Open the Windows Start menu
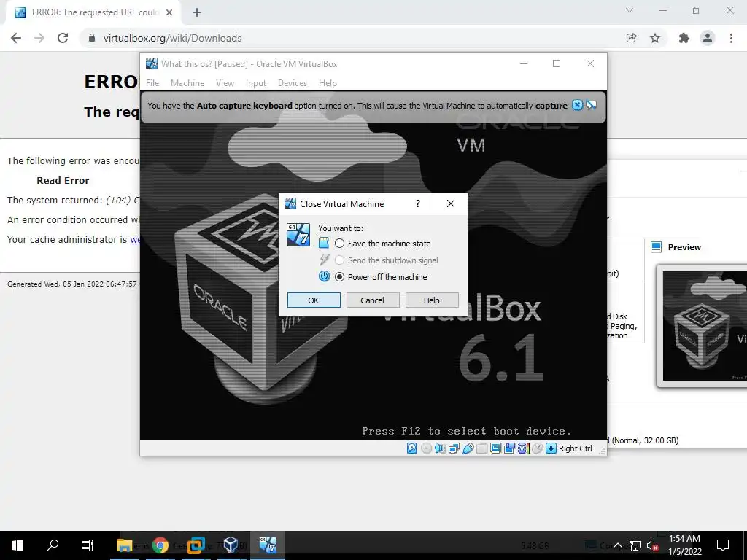This screenshot has height=560, width=747. tap(18, 545)
